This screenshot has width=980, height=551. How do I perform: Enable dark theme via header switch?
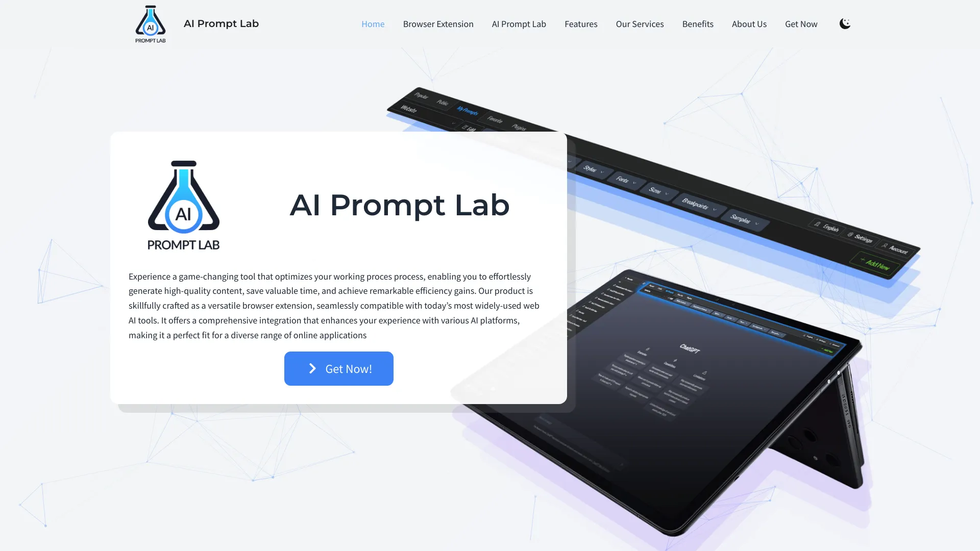point(845,23)
